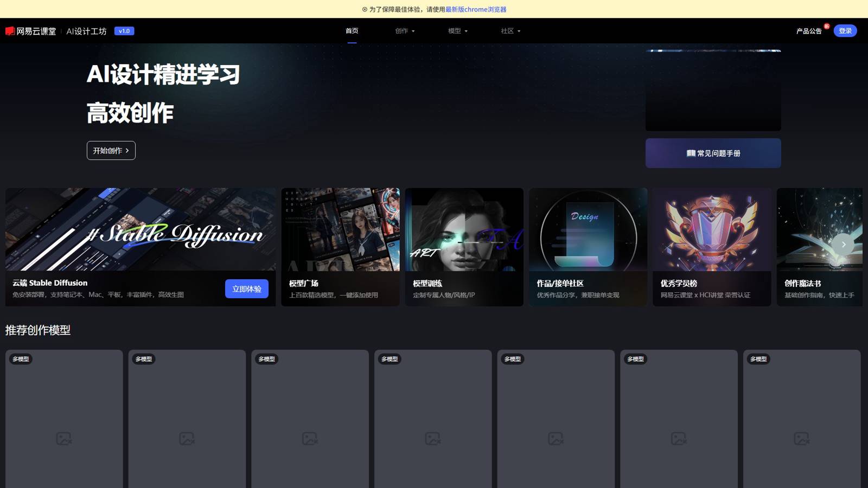
Task: Click the 开始创作 button
Action: tap(111, 151)
